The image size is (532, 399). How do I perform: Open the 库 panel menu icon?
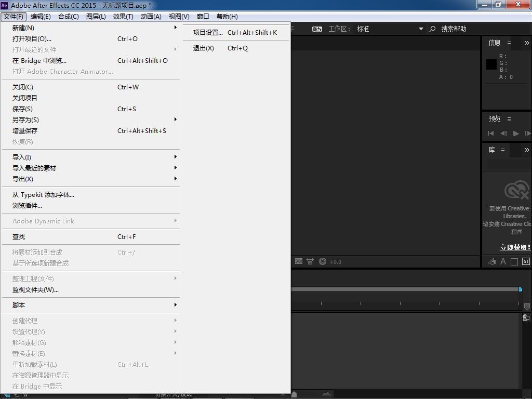tap(503, 150)
